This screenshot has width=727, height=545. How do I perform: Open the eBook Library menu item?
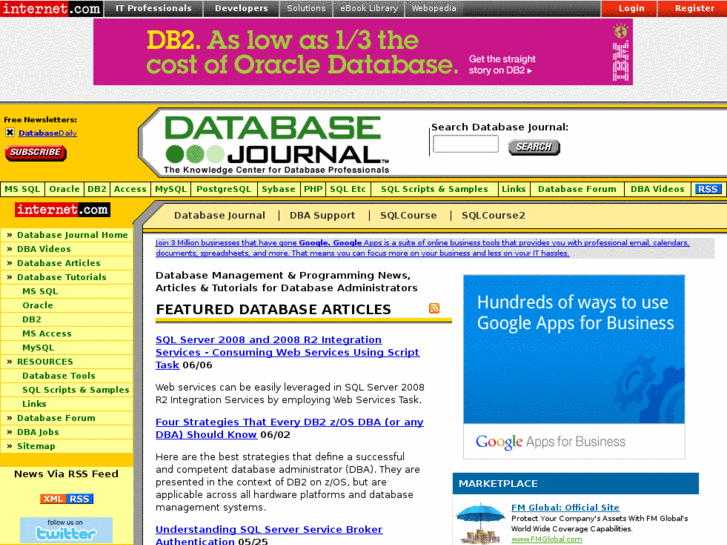(369, 8)
